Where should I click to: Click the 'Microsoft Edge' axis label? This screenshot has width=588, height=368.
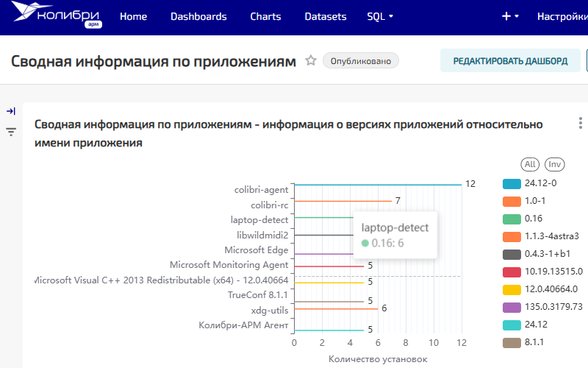coord(257,250)
